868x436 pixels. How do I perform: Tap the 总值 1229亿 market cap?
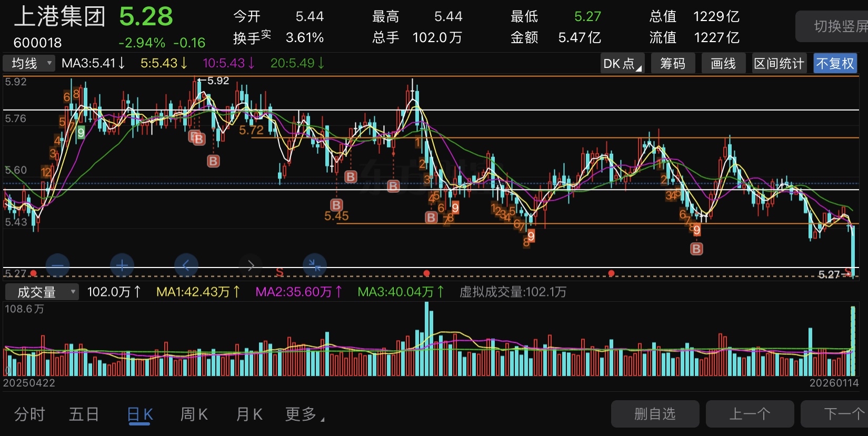point(694,16)
